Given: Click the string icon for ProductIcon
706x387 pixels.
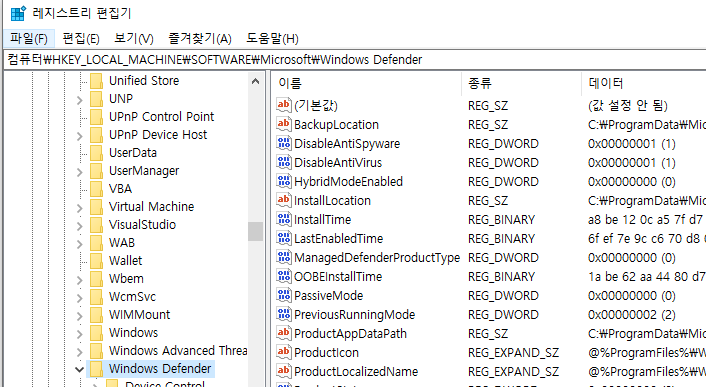Looking at the screenshot, I should tap(284, 352).
